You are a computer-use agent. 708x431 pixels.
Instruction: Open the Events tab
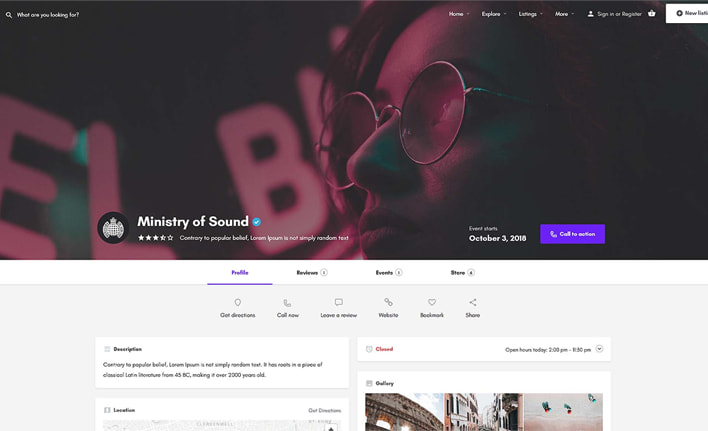click(389, 273)
